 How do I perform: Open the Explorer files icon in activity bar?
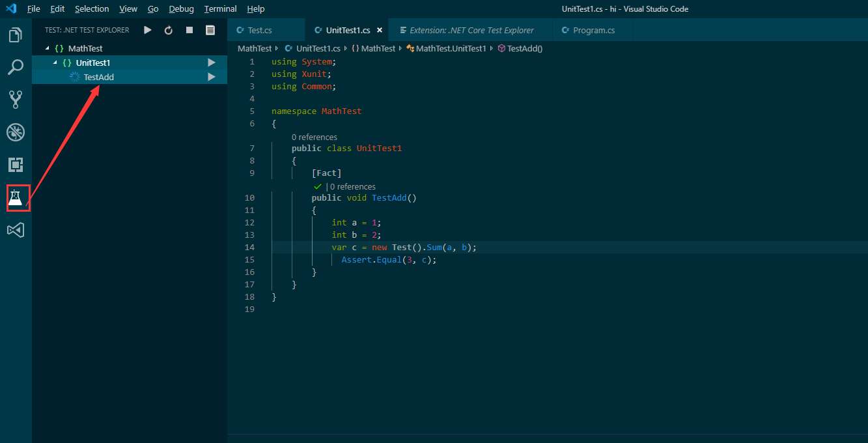pyautogui.click(x=16, y=35)
